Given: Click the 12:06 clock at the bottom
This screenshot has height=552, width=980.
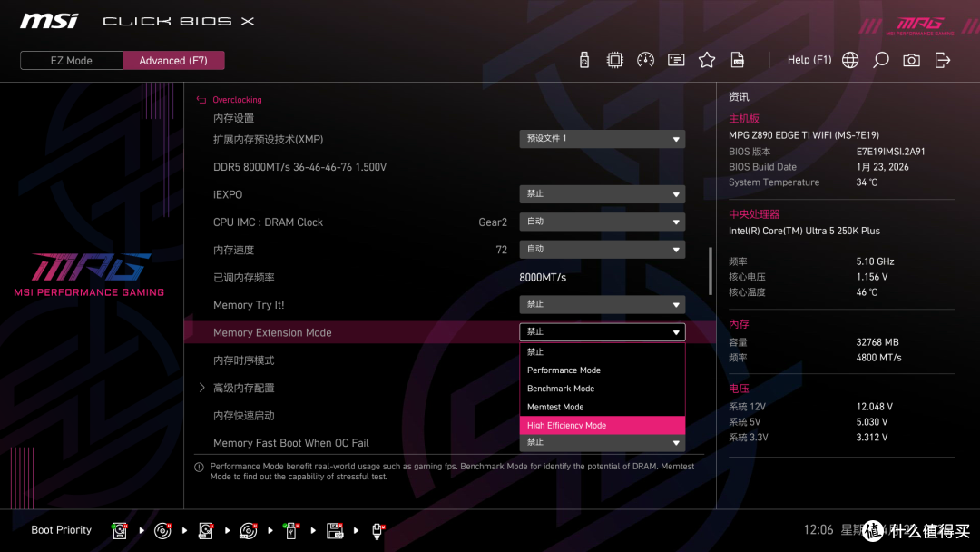Looking at the screenshot, I should [818, 530].
